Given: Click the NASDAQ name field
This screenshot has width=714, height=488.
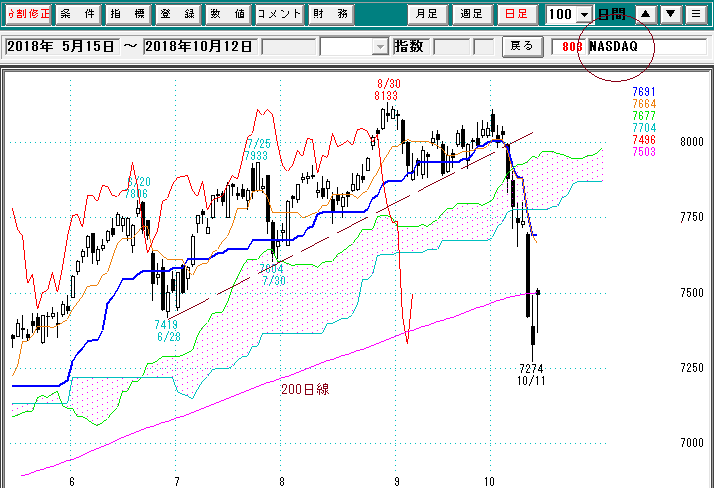Looking at the screenshot, I should pos(645,47).
